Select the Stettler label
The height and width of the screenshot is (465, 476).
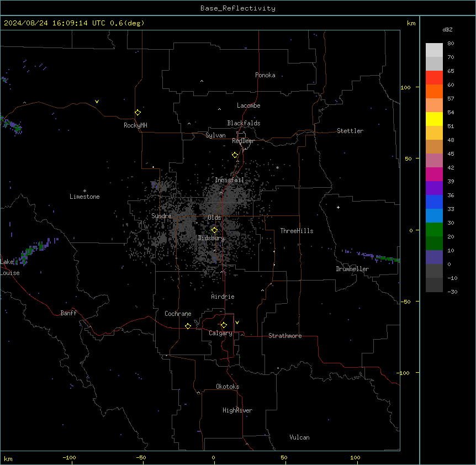click(350, 131)
